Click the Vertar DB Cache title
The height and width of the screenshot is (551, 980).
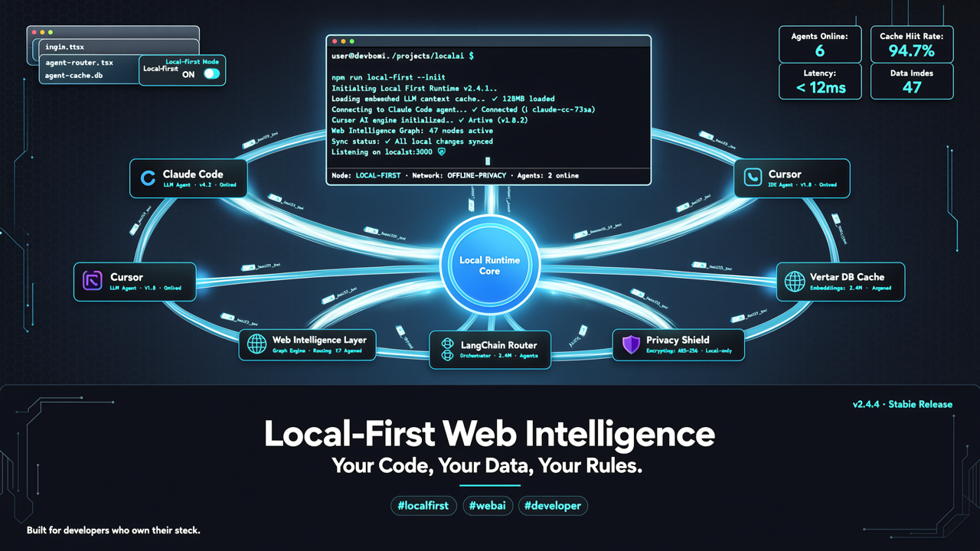coord(847,277)
